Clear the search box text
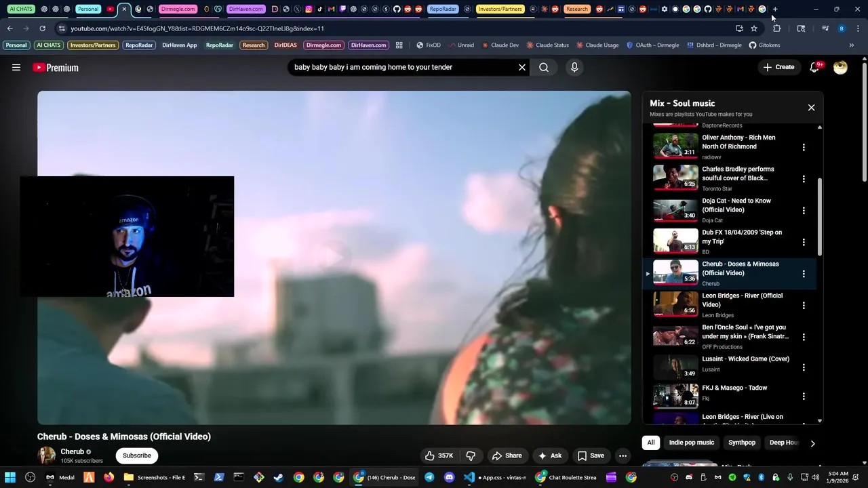The height and width of the screenshot is (488, 868). coord(522,67)
